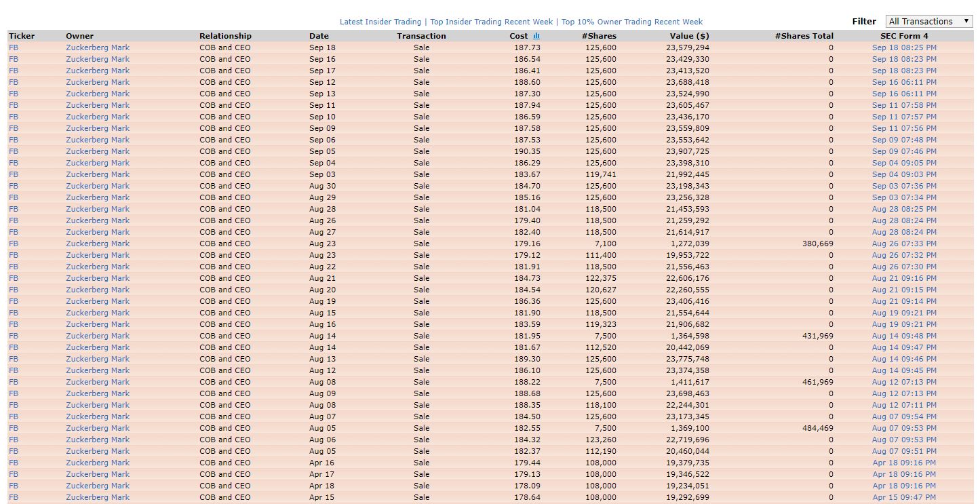Click the #Shares column header
This screenshot has height=504, width=980.
pyautogui.click(x=599, y=36)
